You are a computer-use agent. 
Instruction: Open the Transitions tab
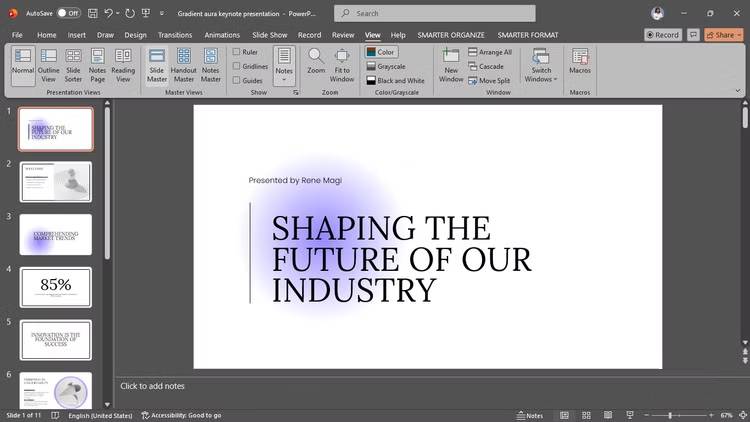pos(175,35)
